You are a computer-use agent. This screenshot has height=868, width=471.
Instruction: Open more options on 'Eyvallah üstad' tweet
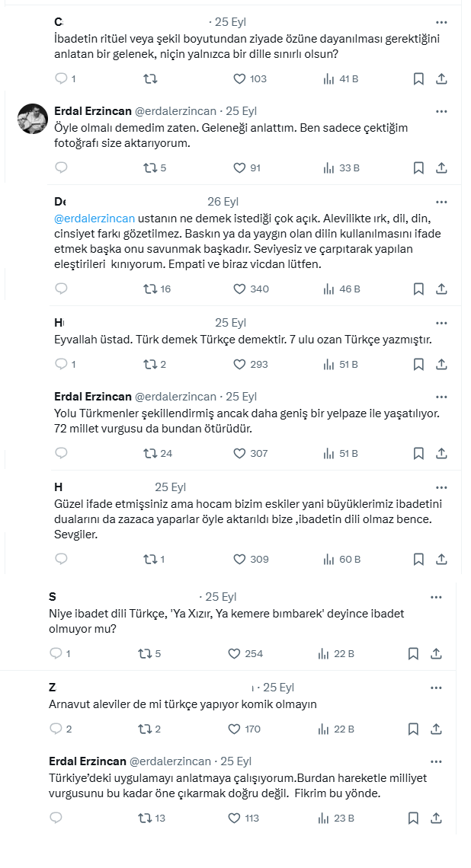click(441, 322)
